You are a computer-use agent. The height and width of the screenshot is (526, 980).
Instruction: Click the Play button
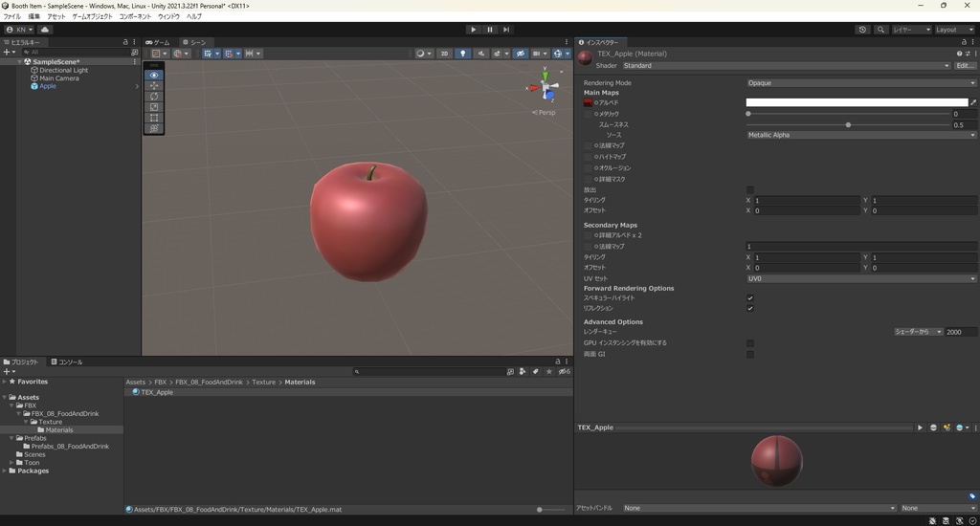click(x=473, y=30)
